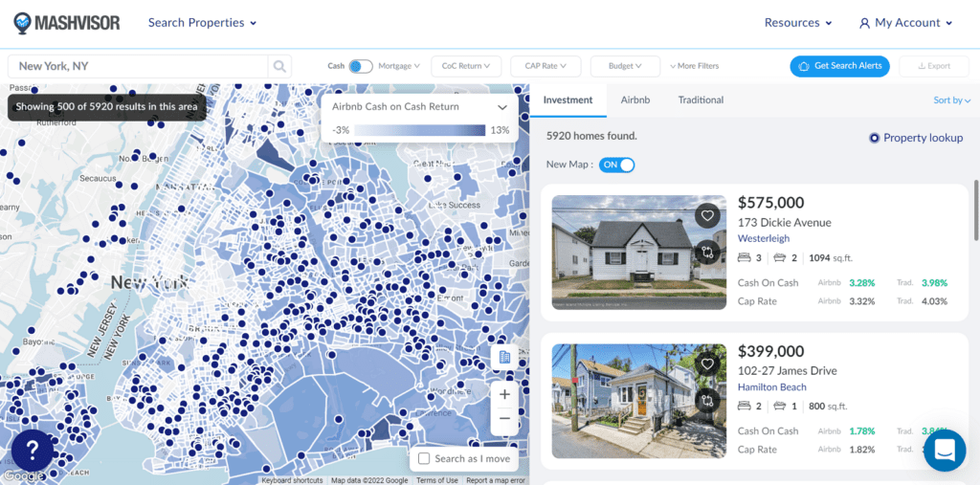The image size is (980, 485).
Task: Switch to the Traditional tab
Action: tap(701, 99)
